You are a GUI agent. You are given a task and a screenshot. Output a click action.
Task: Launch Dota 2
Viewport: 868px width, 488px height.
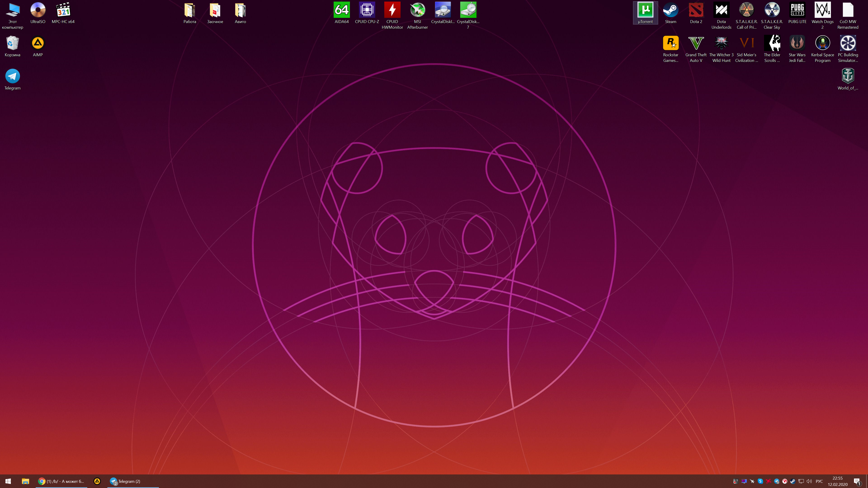tap(696, 13)
